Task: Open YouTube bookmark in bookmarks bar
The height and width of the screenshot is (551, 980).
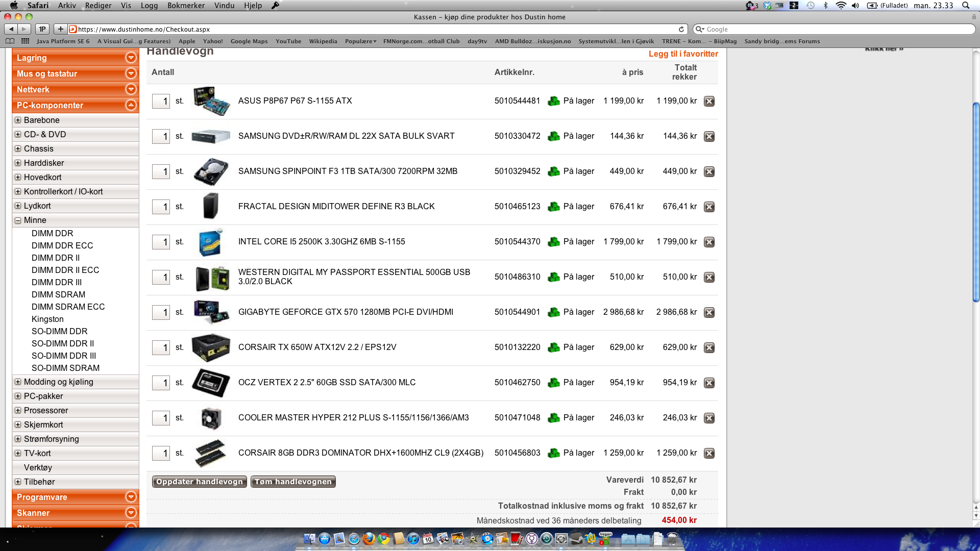Action: [288, 41]
